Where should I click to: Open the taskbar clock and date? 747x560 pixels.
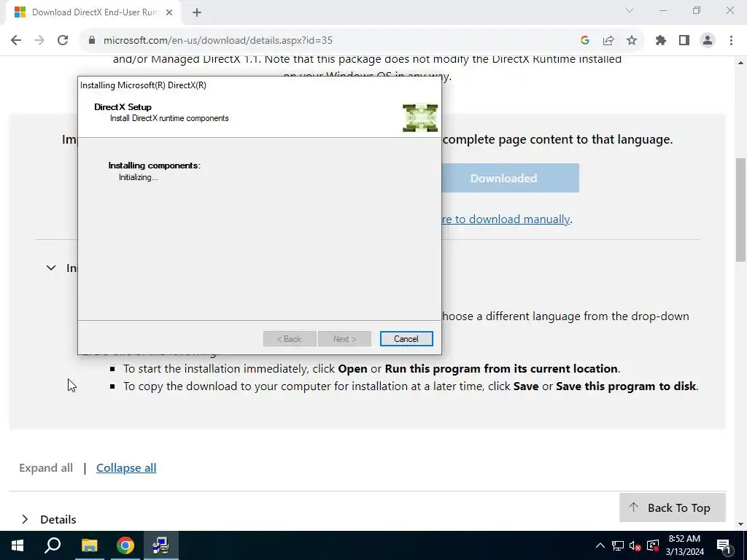pyautogui.click(x=684, y=545)
